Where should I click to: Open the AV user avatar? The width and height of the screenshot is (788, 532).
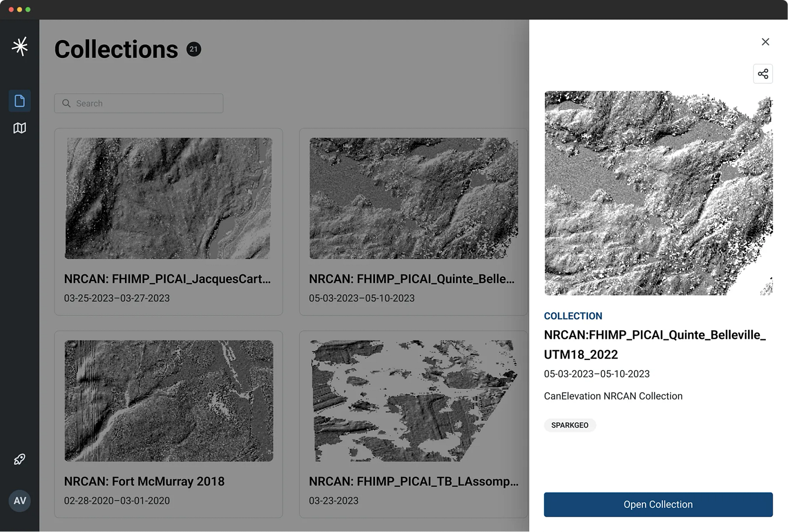19,501
